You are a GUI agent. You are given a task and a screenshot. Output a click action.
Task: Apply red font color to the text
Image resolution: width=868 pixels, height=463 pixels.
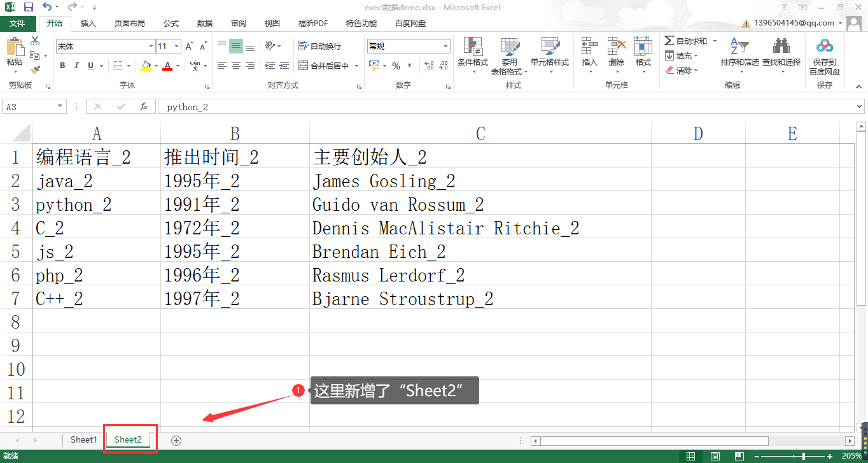(x=167, y=66)
